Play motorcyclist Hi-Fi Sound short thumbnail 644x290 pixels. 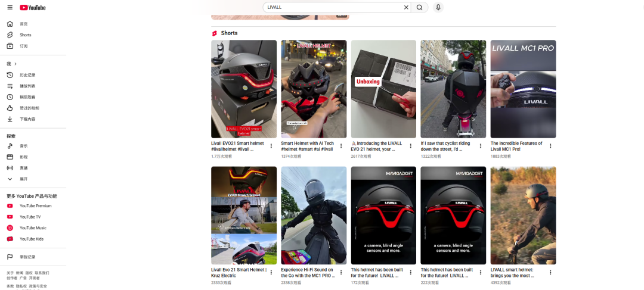[x=314, y=216]
